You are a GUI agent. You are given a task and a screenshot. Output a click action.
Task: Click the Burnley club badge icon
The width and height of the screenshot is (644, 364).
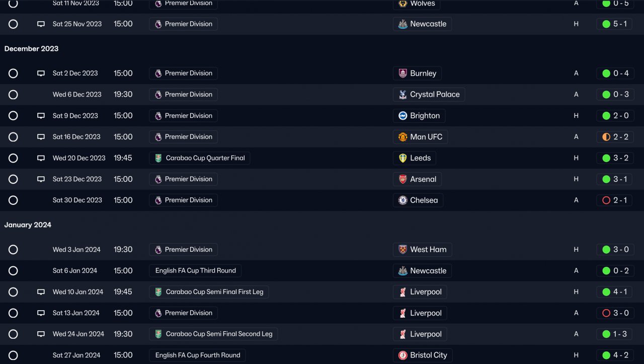pos(403,74)
